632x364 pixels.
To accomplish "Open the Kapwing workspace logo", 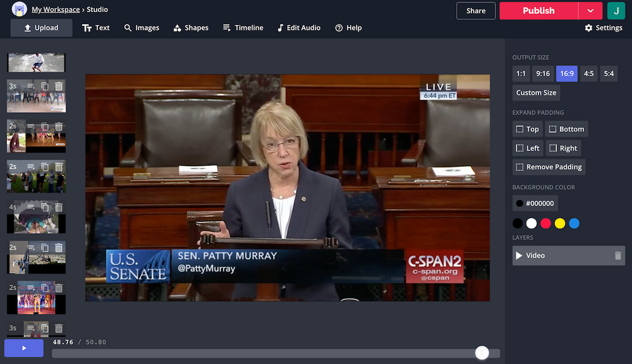I will click(x=19, y=9).
